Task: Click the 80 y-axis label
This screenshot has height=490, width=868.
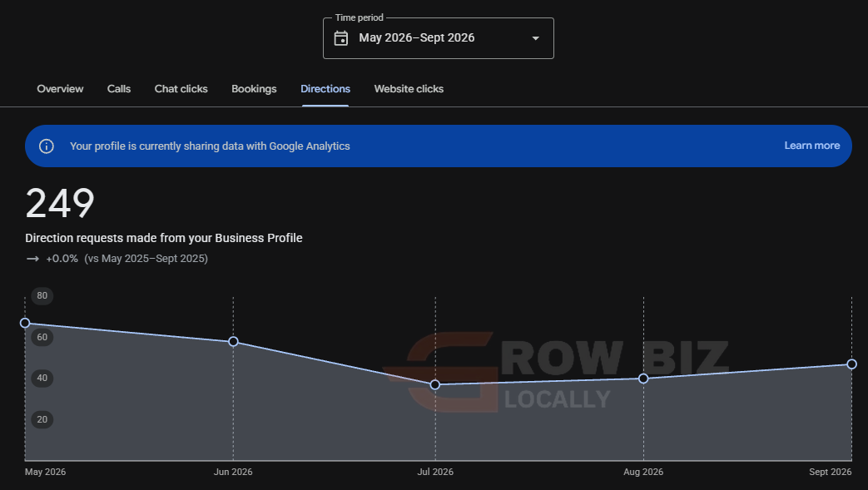Action: (42, 295)
